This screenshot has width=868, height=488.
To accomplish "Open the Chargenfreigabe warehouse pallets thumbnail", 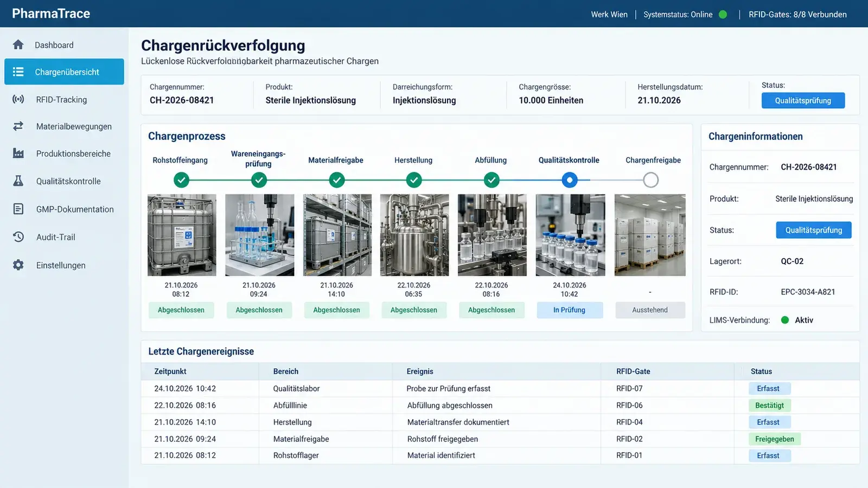I will click(650, 235).
